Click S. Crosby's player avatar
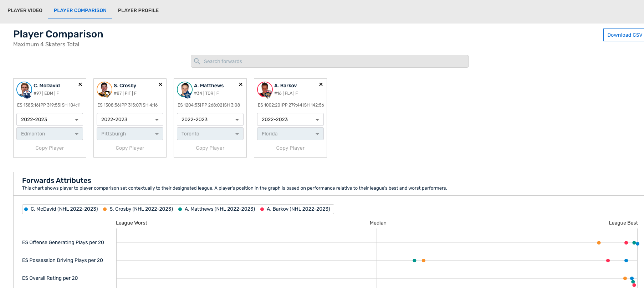This screenshot has width=644, height=288. click(x=104, y=89)
